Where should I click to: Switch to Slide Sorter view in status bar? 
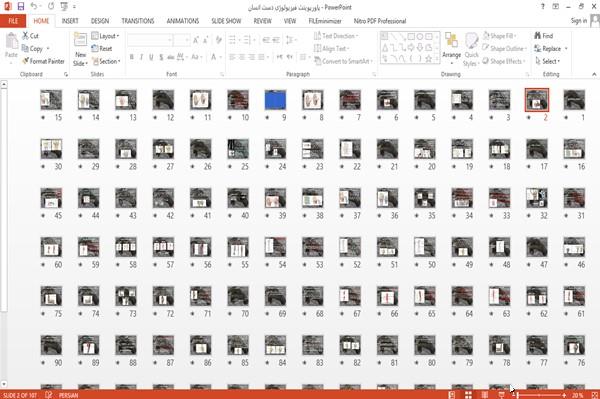pos(468,395)
